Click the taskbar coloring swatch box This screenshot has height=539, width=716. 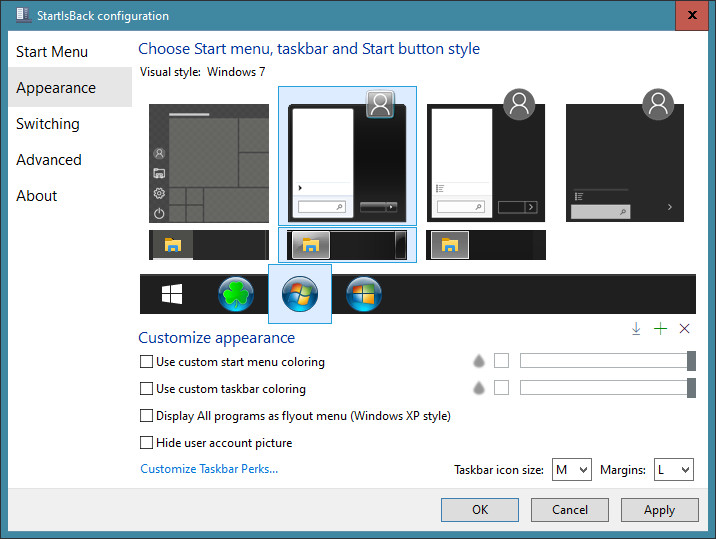(501, 388)
